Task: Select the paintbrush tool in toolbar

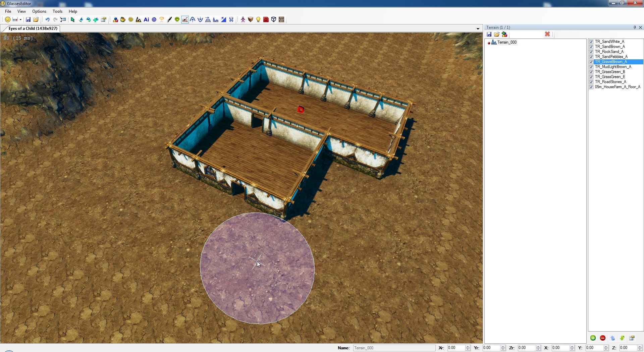Action: click(x=169, y=20)
